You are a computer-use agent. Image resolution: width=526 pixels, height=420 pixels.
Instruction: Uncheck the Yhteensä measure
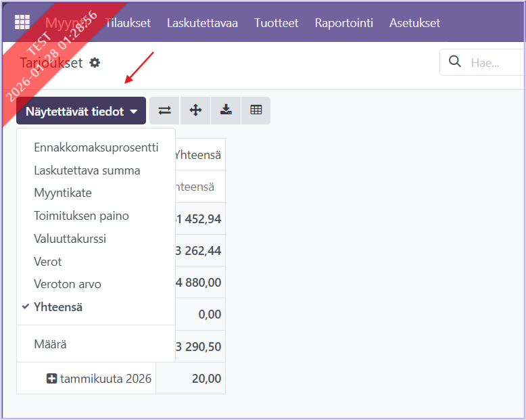(58, 307)
